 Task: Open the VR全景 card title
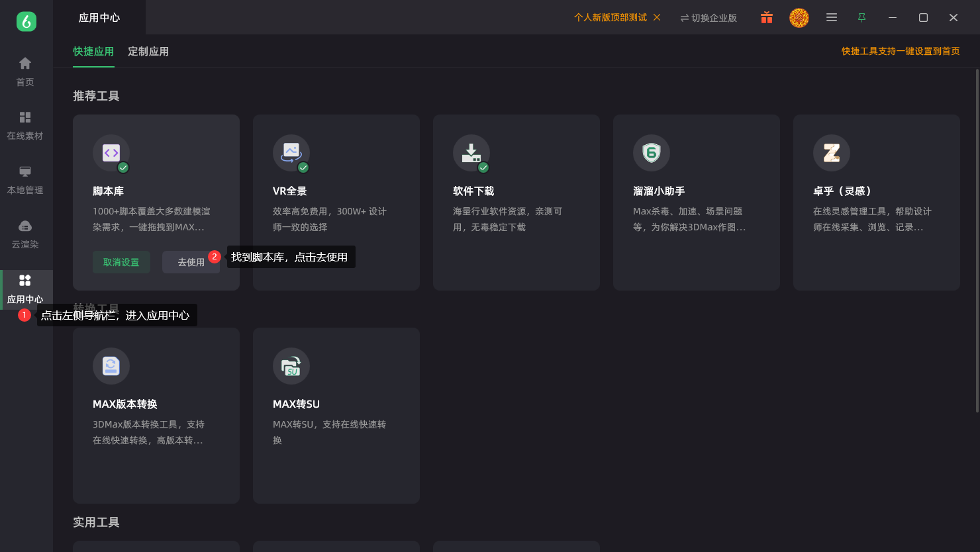(290, 191)
